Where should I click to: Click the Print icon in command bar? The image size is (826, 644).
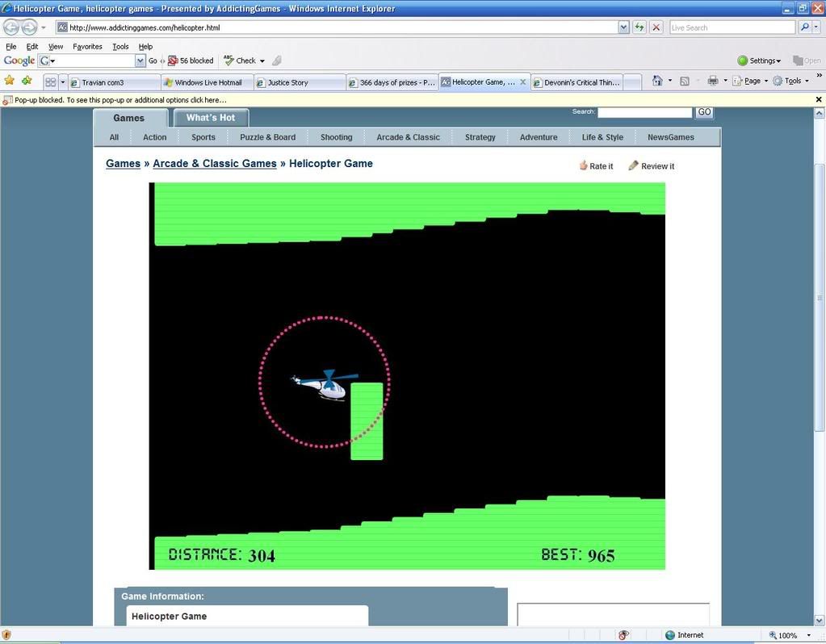pyautogui.click(x=712, y=81)
